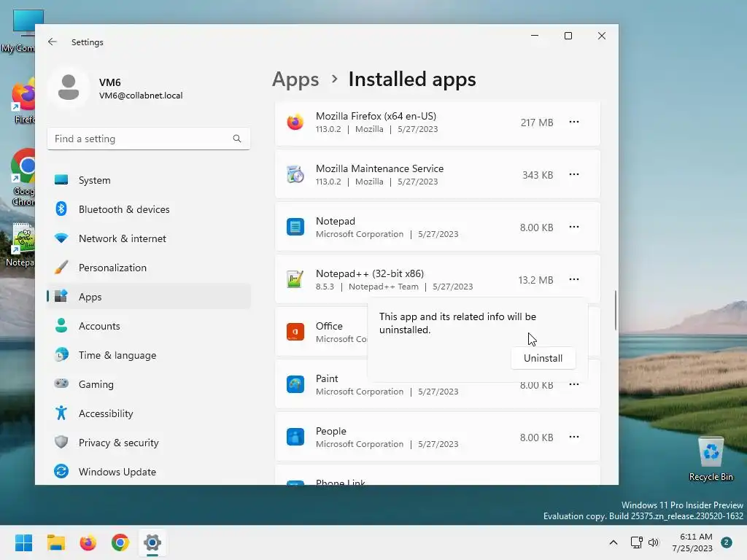The width and height of the screenshot is (747, 560).
Task: Click Apps breadcrumb link
Action: 295,79
